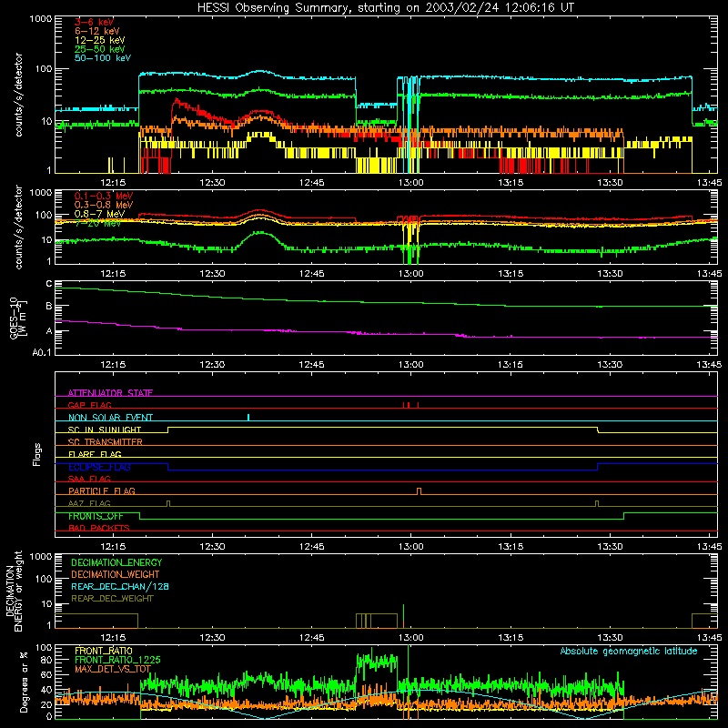Click the HESSI Observing Summary title text
Viewport: 728px width, 728px height.
(x=385, y=8)
